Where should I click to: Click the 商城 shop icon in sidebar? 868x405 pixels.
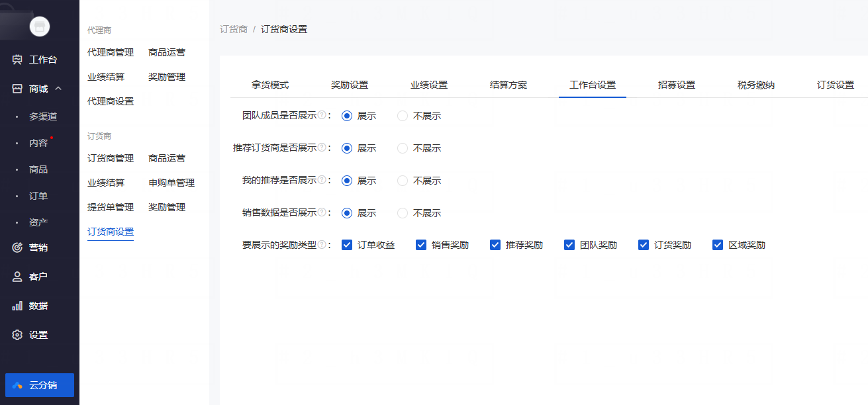coord(18,89)
